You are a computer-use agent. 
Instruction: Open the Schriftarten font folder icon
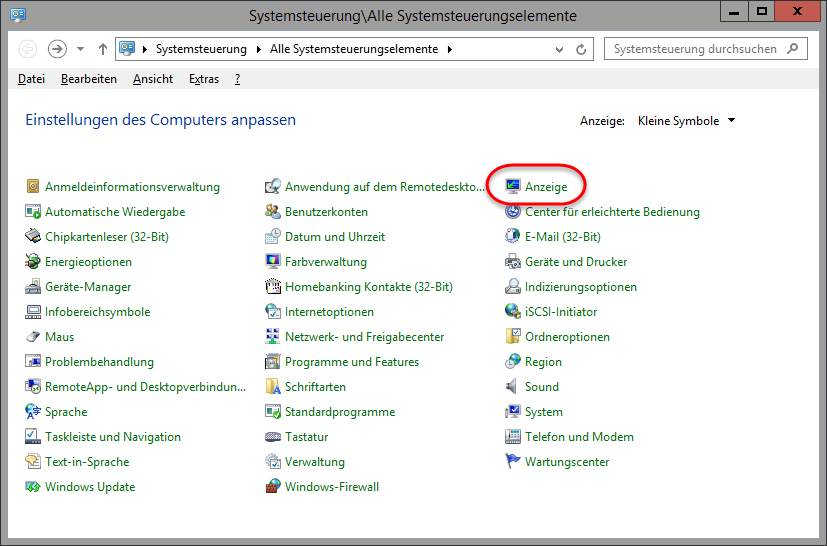pos(273,387)
